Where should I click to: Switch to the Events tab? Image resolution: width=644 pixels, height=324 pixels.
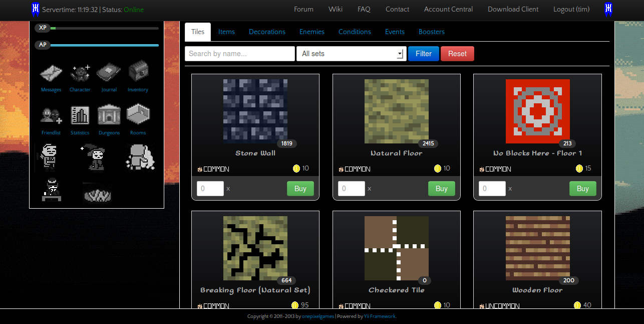coord(395,32)
